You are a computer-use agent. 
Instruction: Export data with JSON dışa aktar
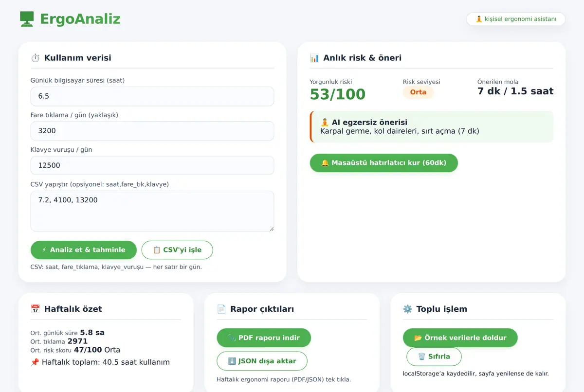click(262, 361)
